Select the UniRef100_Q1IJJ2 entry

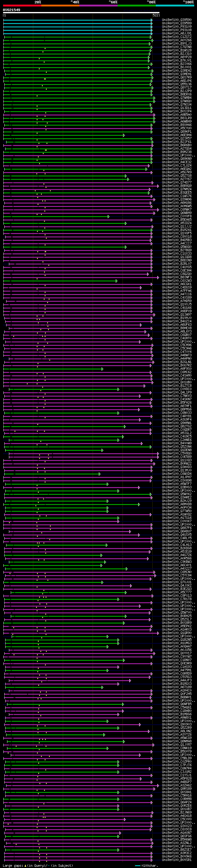coord(177,226)
